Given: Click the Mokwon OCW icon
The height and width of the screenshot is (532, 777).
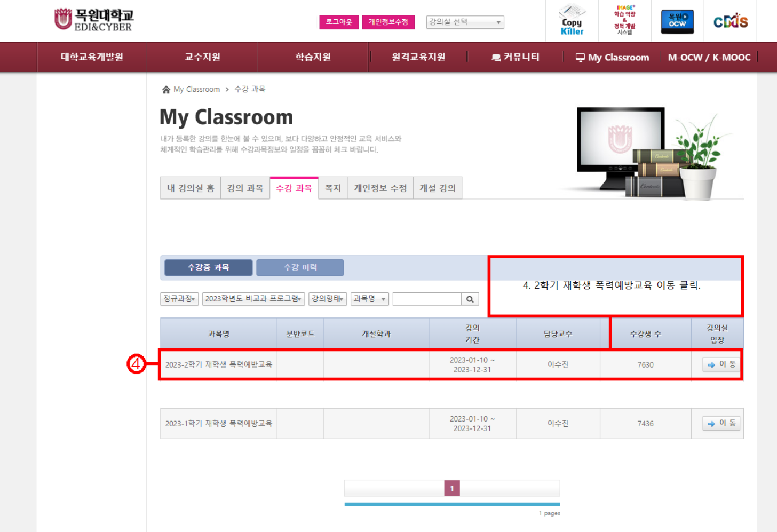Looking at the screenshot, I should pos(677,21).
